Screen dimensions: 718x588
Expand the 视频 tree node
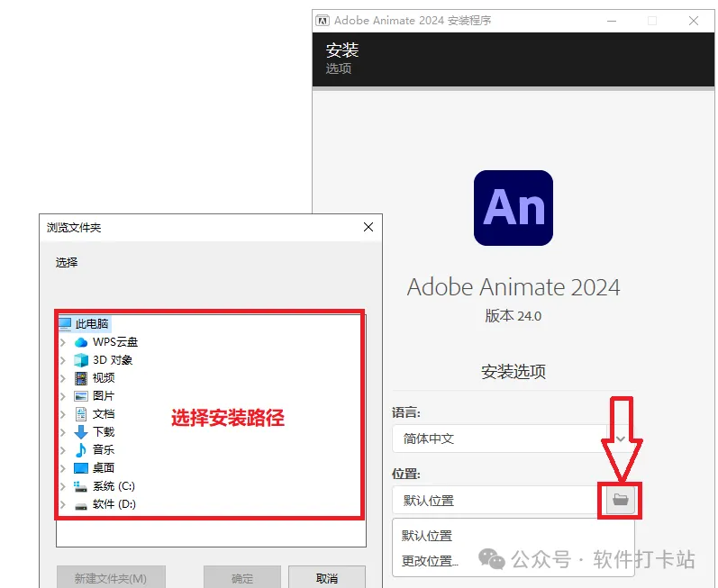63,378
